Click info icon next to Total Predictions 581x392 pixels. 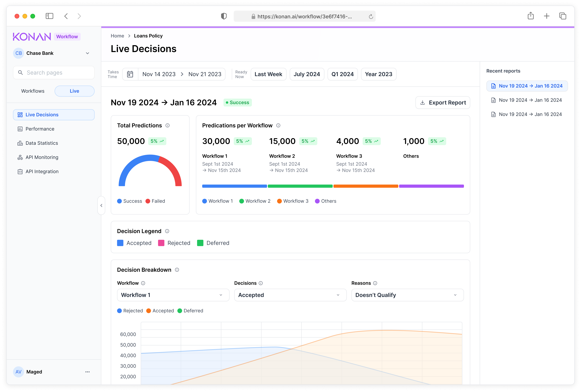click(167, 126)
